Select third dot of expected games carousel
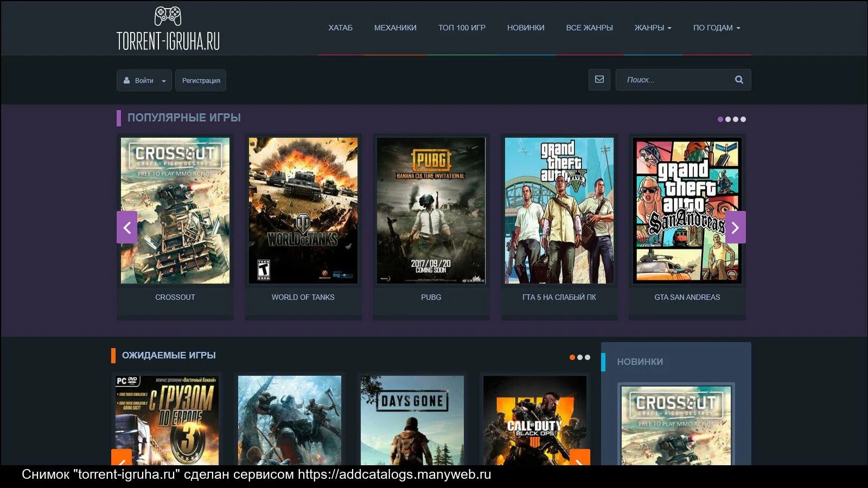 588,357
